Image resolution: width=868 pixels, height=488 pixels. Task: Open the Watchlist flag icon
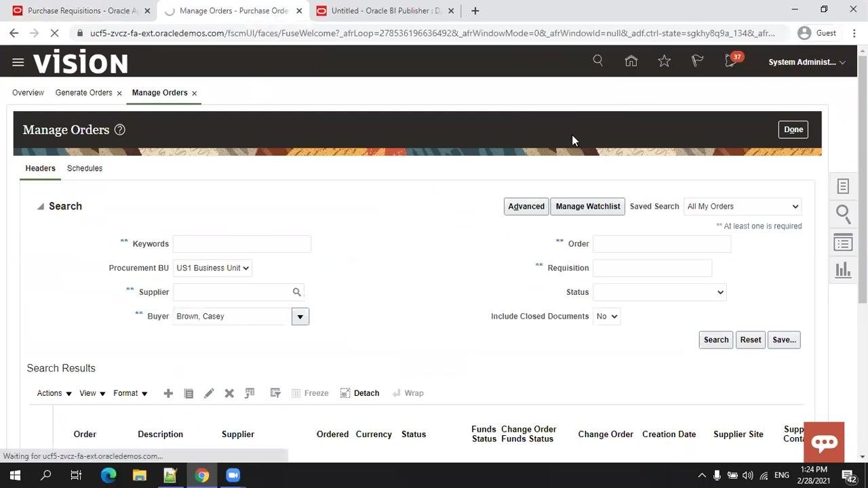point(697,61)
